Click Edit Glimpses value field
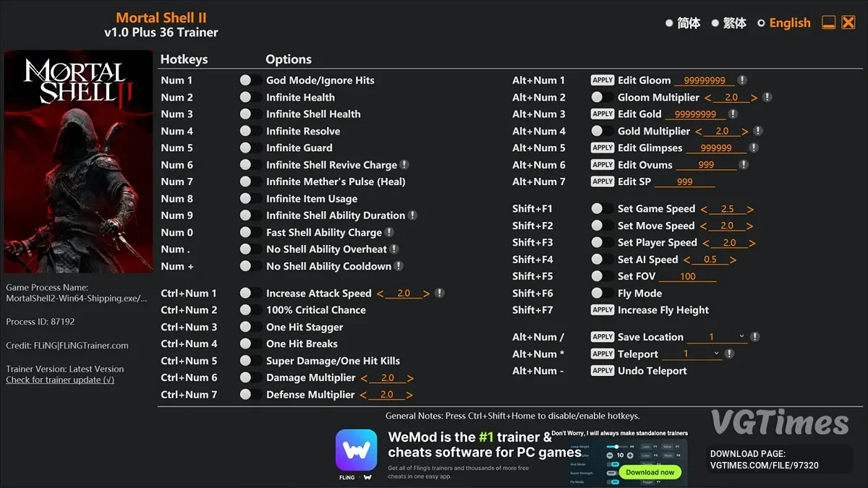This screenshot has height=488, width=868. [716, 148]
